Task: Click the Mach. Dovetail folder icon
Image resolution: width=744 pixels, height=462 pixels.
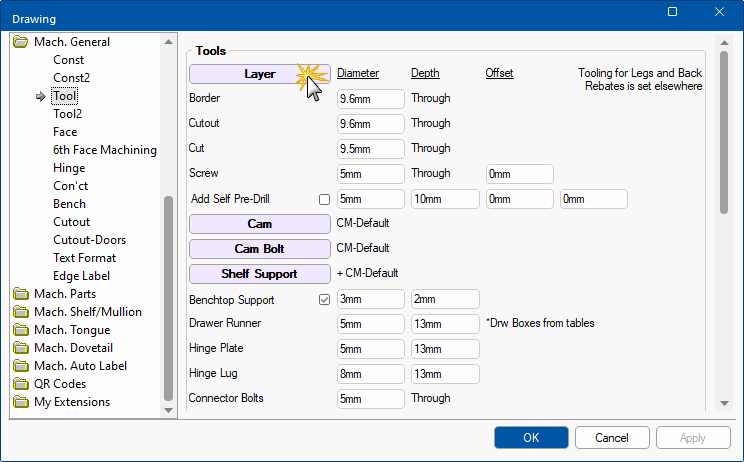Action: (20, 348)
